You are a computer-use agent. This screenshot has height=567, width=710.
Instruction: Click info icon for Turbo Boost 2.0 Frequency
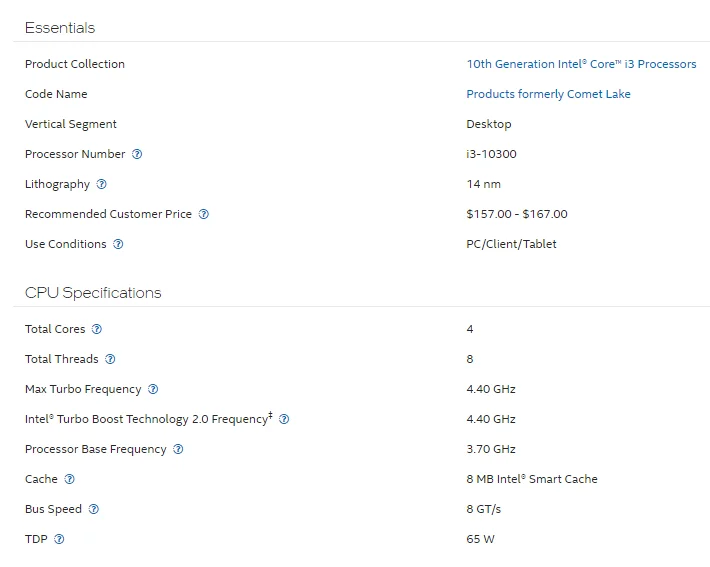pyautogui.click(x=284, y=419)
